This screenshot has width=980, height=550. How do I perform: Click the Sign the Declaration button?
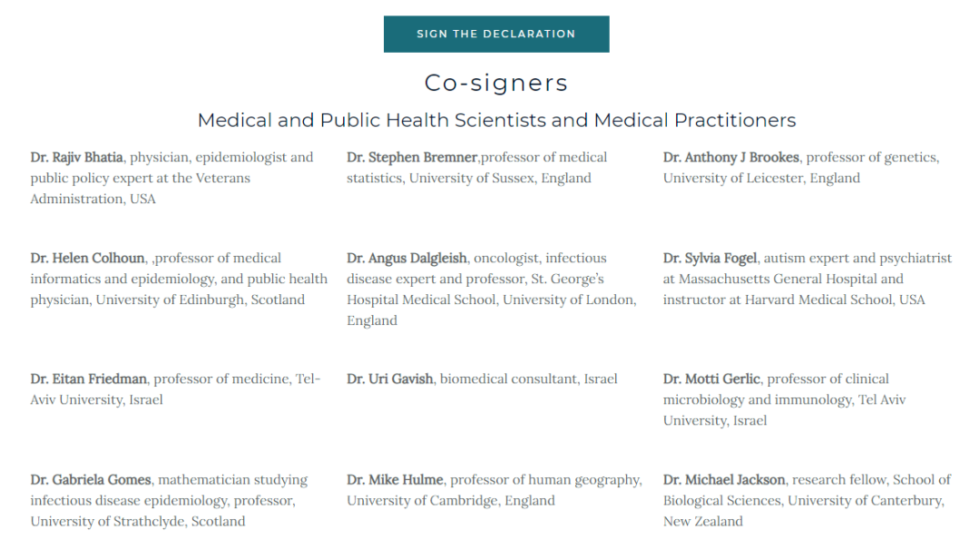496,34
